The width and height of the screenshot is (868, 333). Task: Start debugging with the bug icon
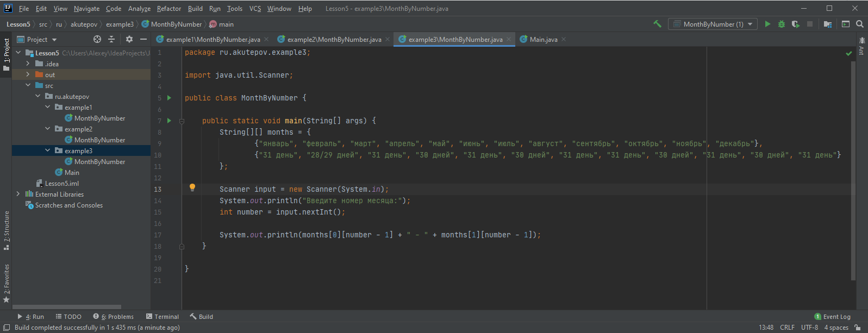click(x=782, y=24)
